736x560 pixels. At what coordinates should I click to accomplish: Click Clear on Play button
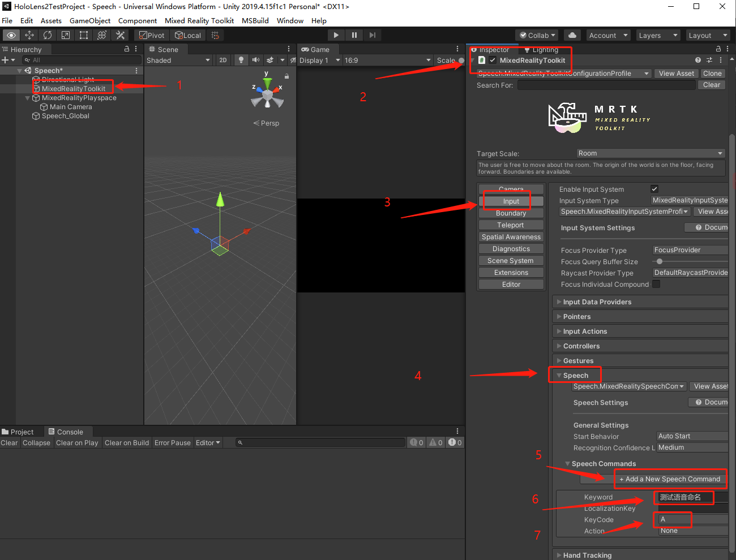tap(77, 442)
